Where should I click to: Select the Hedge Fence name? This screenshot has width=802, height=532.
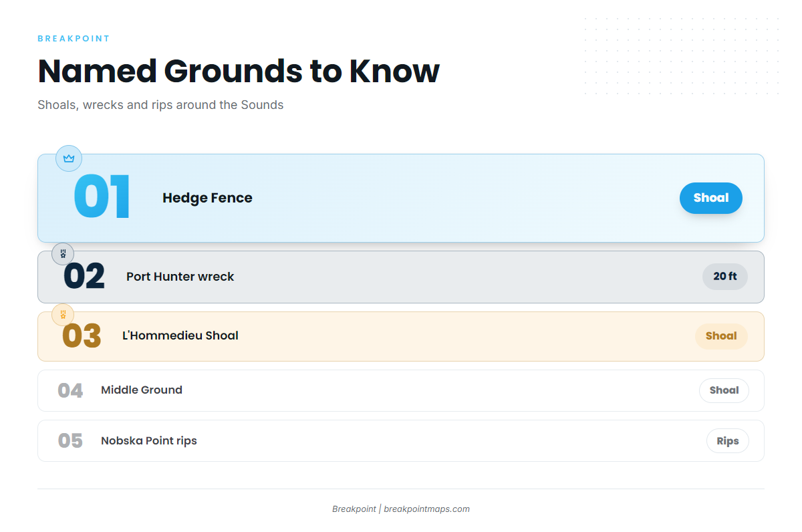(x=207, y=198)
